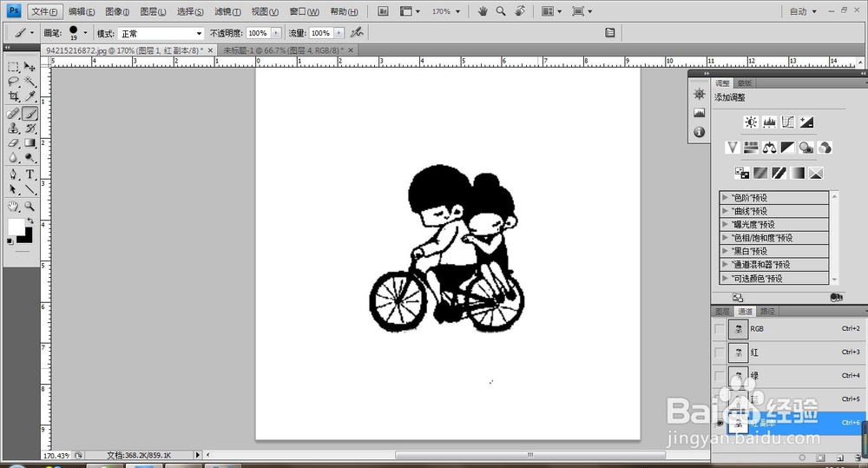Add a Channel Mixer adjustment
Viewport: 868px width, 468px height.
pos(825,148)
